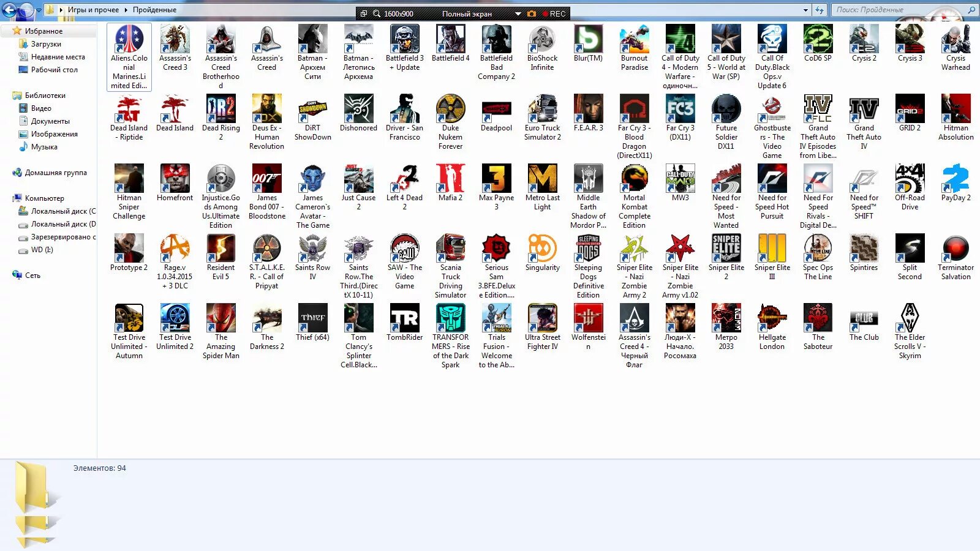Open the Assassin's Creed 3 shortcut icon

pos(175,39)
